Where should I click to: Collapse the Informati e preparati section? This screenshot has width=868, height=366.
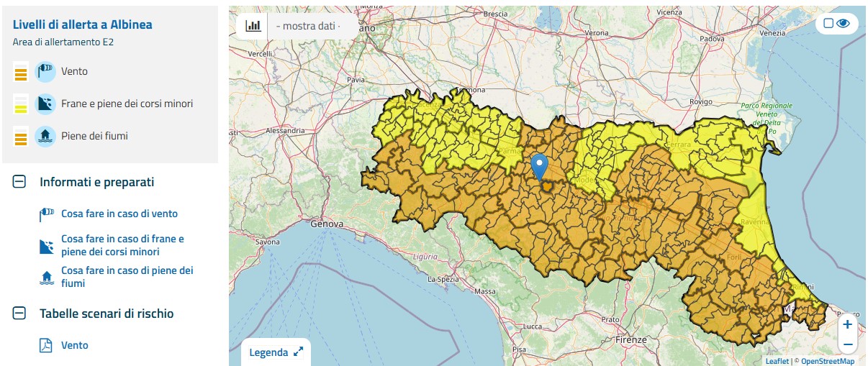click(x=19, y=183)
